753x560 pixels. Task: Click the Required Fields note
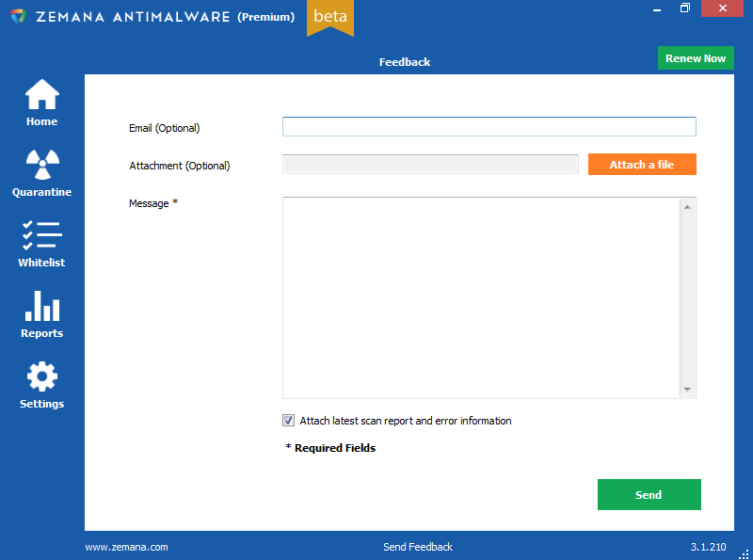(330, 448)
